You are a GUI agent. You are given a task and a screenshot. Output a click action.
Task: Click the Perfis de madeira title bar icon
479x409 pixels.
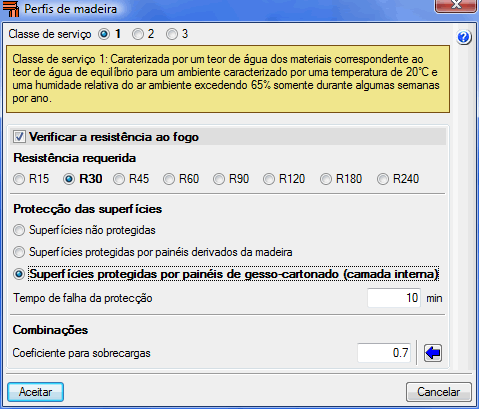pos(11,9)
